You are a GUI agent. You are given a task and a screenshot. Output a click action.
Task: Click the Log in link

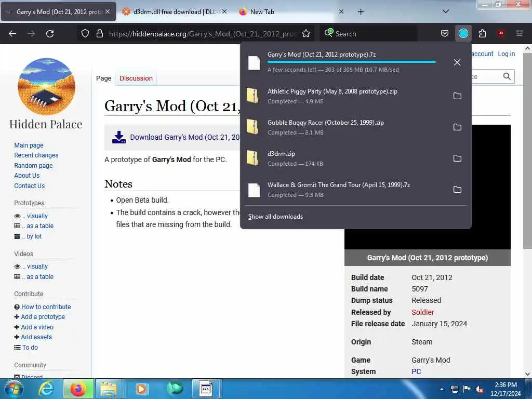(x=506, y=54)
